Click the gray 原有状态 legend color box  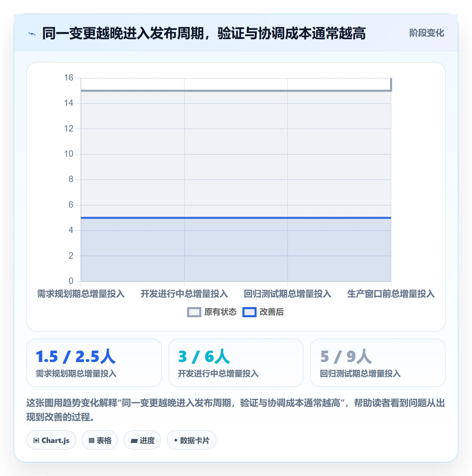[194, 312]
